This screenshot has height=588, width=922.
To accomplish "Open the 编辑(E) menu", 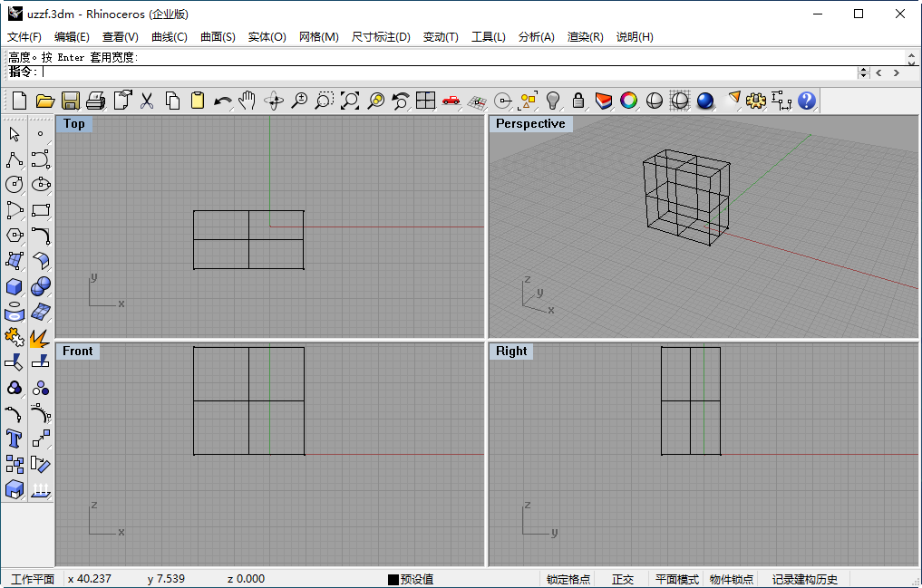I will coord(72,37).
